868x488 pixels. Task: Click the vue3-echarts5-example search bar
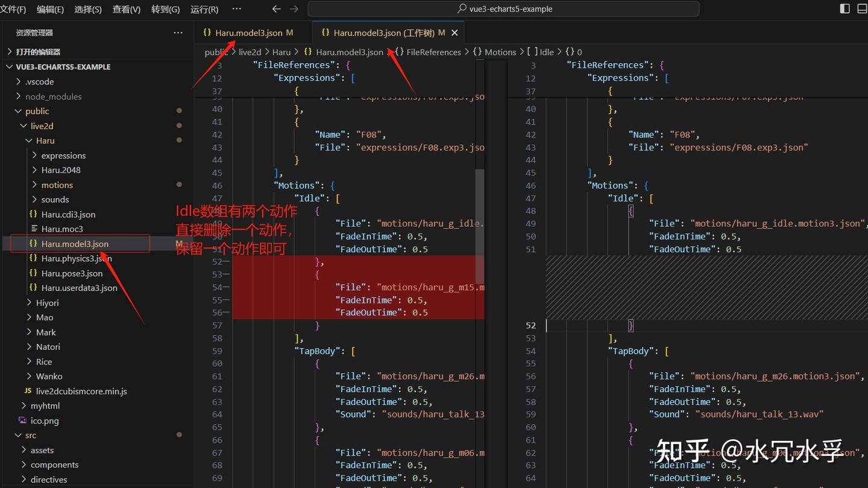503,8
